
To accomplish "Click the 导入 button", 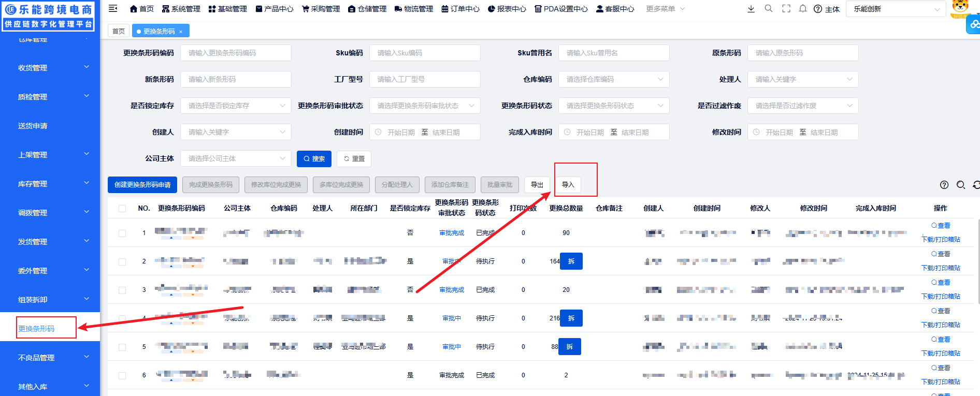I will tap(568, 185).
